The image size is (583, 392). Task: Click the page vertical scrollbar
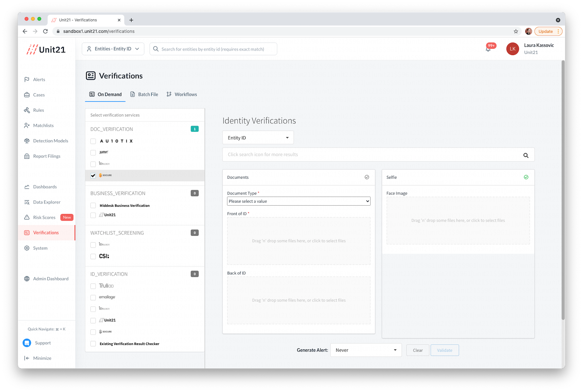(563, 189)
